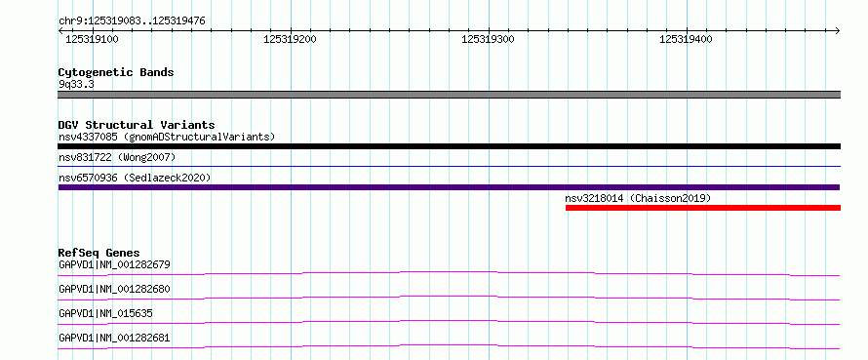Image resolution: width=868 pixels, height=360 pixels.
Task: Click the nsv6570936 (Sedlazeck2020) label
Action: [x=135, y=178]
